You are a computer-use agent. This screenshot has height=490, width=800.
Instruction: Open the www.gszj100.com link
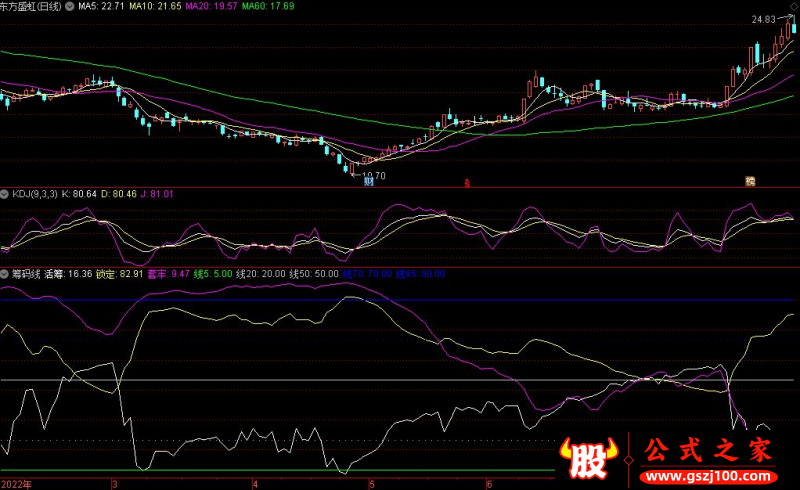[708, 477]
